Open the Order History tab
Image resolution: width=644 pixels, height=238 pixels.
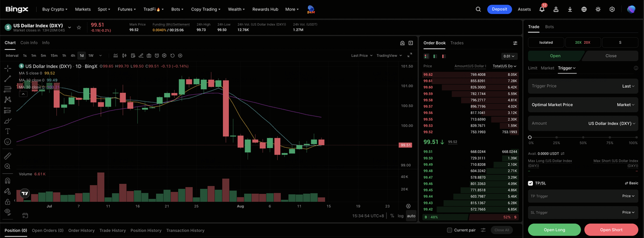pyautogui.click(x=82, y=230)
